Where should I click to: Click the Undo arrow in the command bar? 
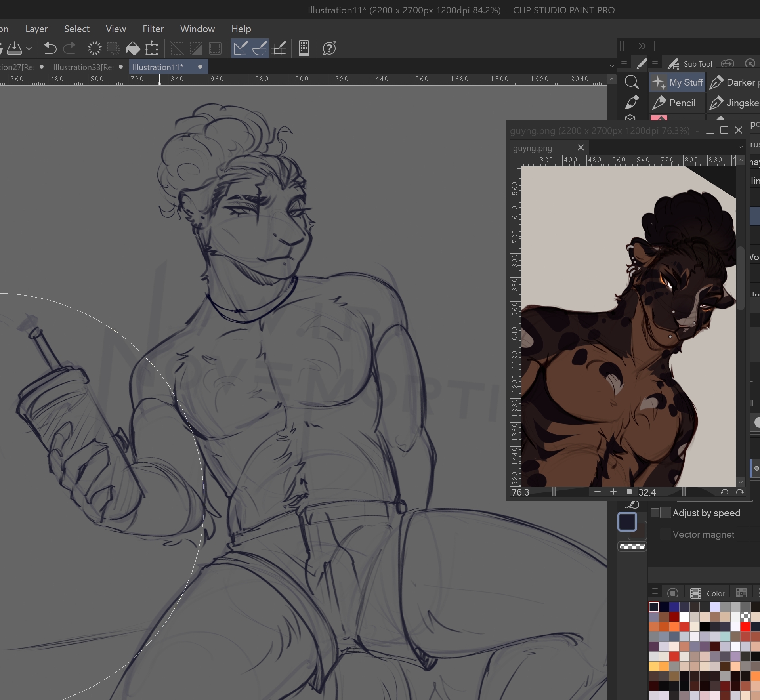[50, 48]
